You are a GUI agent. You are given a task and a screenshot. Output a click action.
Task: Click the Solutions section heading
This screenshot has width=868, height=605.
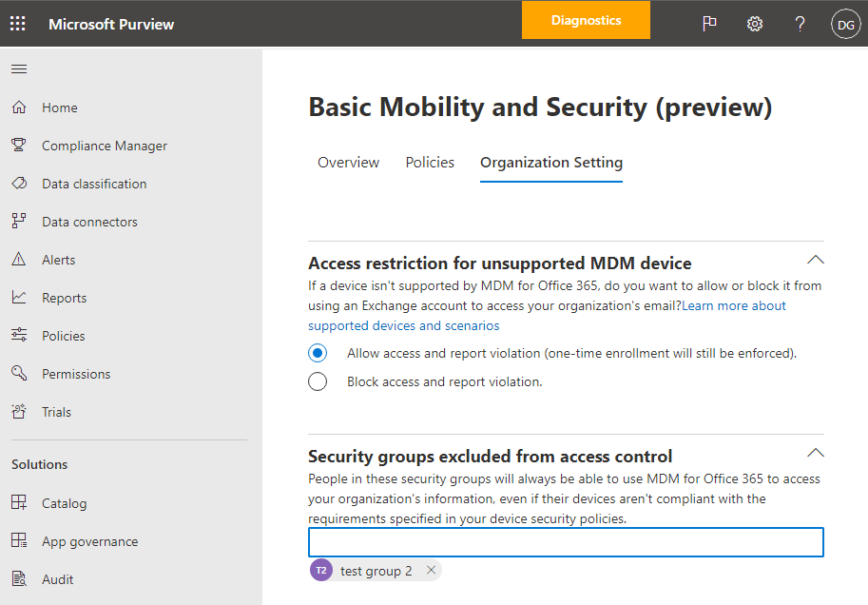point(39,464)
